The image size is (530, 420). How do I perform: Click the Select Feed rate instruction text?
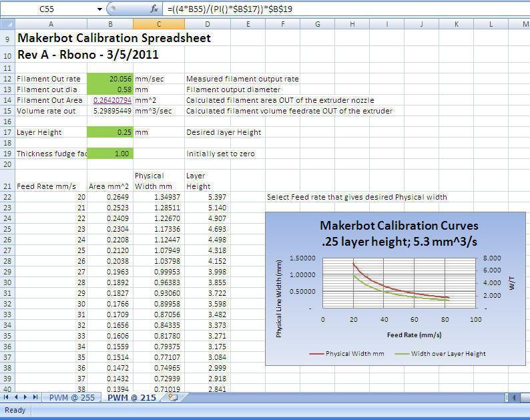357,197
